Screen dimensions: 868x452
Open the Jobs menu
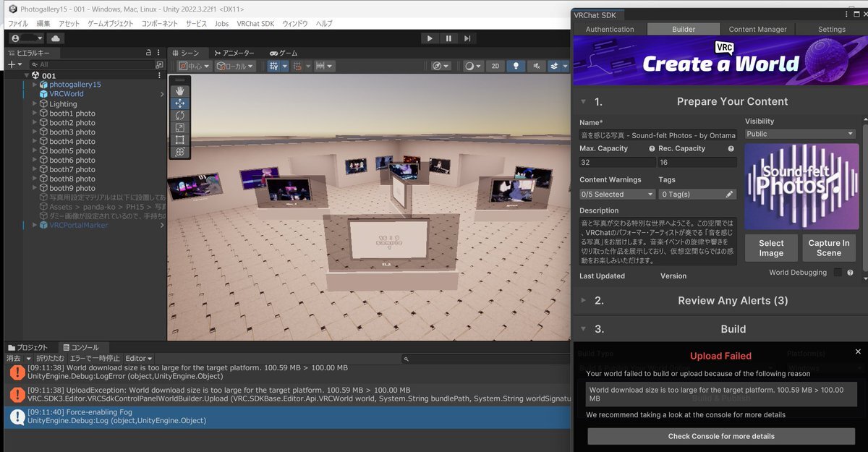(x=221, y=23)
